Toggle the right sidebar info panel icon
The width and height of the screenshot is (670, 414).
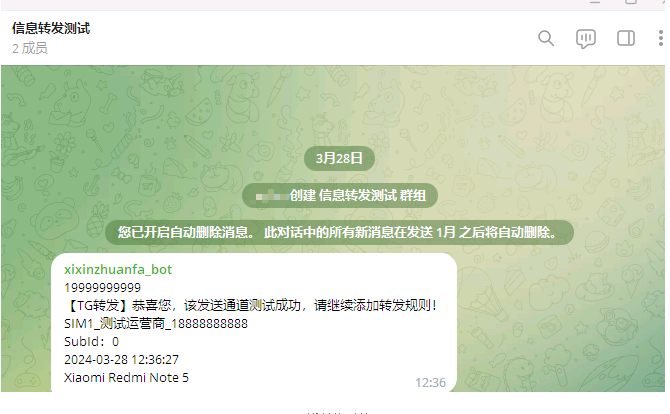click(626, 38)
